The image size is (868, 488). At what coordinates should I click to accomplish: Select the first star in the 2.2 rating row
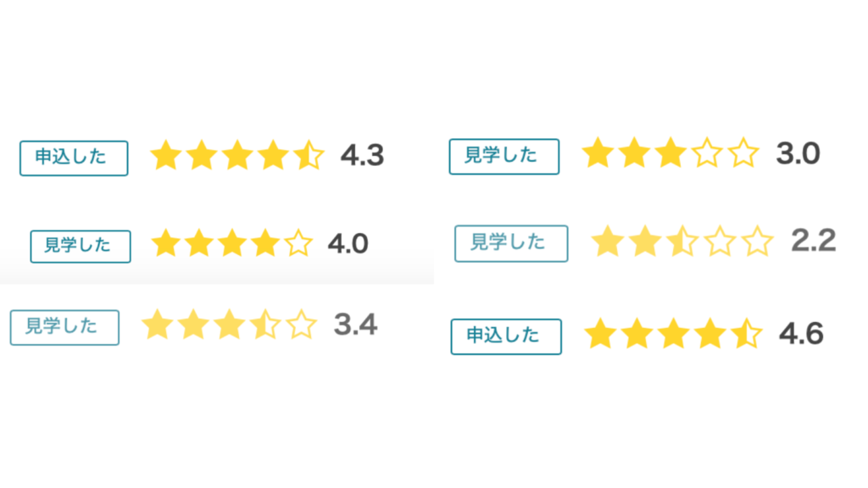607,242
